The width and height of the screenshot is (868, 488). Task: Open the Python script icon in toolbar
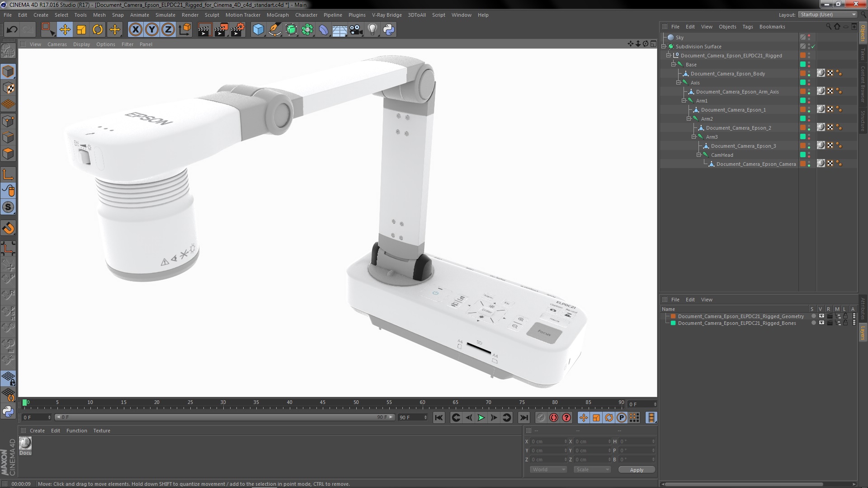(389, 30)
